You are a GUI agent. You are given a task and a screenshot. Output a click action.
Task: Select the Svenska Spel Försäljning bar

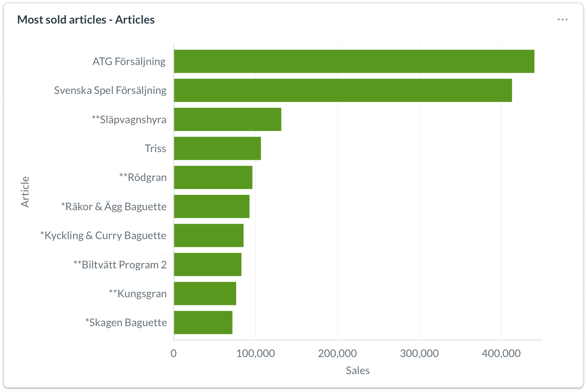(343, 90)
